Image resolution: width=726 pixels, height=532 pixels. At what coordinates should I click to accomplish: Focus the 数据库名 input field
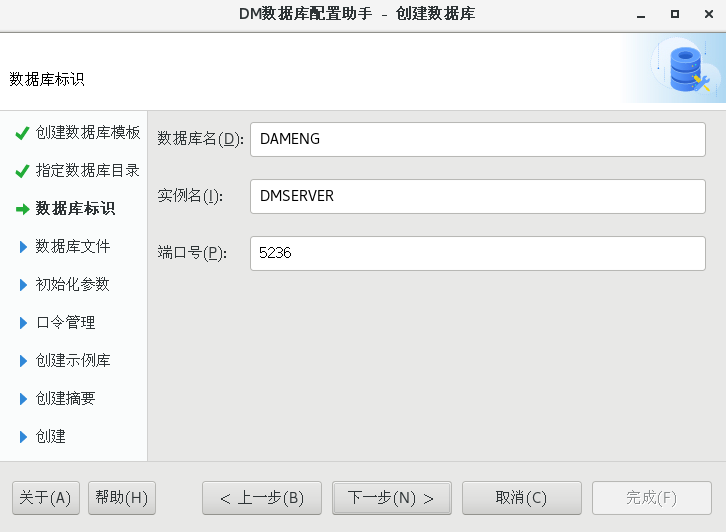pyautogui.click(x=478, y=139)
